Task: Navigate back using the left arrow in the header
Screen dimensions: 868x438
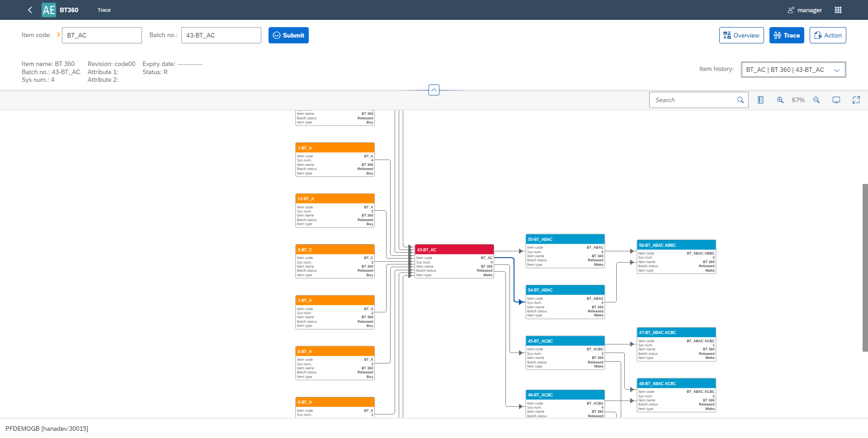Action: click(29, 9)
